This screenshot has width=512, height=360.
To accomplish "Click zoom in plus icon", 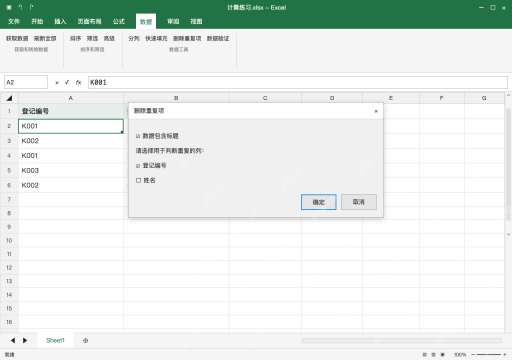I will (x=505, y=354).
